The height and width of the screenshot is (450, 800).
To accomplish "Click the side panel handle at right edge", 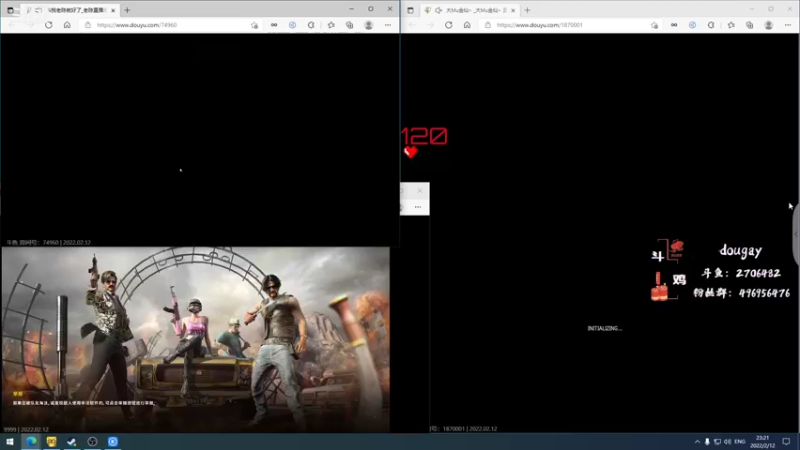I will click(796, 234).
